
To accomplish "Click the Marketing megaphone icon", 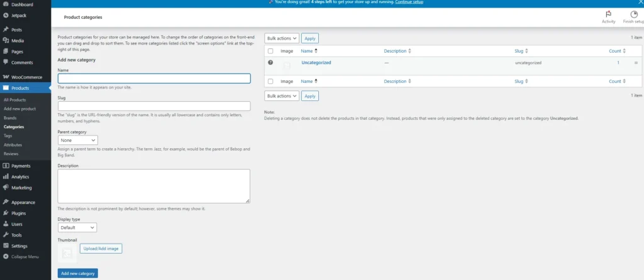I will (x=6, y=187).
